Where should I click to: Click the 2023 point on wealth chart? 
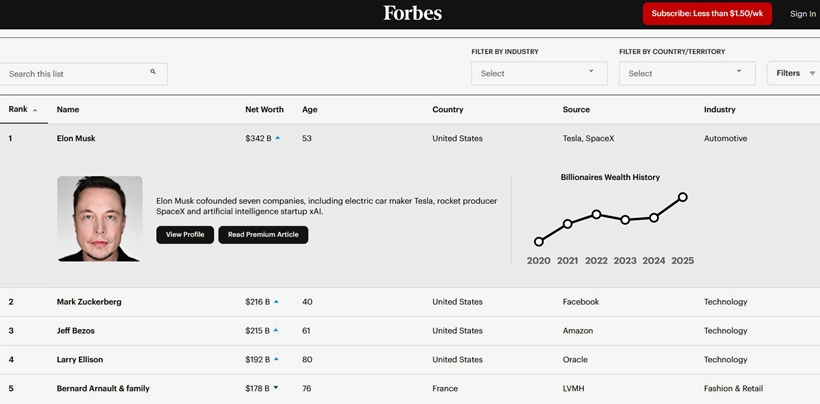625,220
